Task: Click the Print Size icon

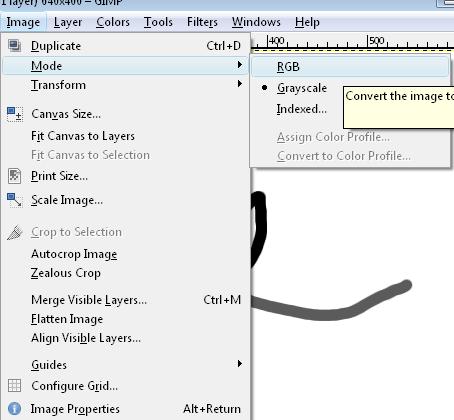Action: coord(14,176)
